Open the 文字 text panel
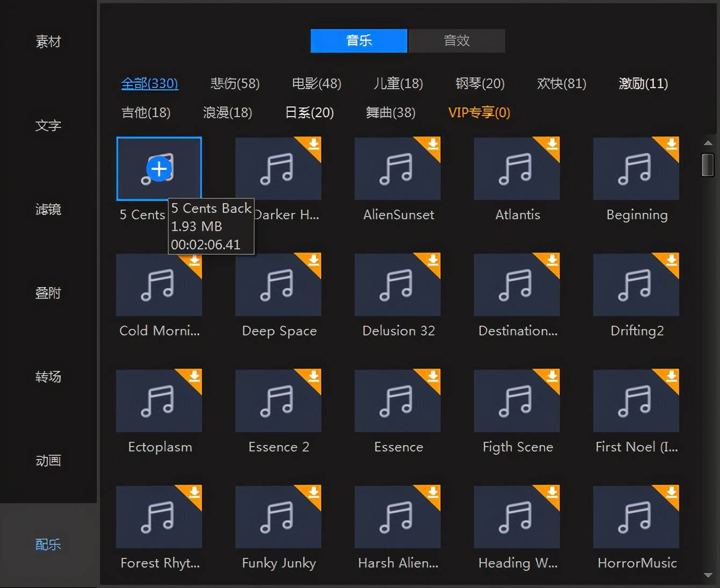Screen dimensions: 720x588 [x=48, y=126]
